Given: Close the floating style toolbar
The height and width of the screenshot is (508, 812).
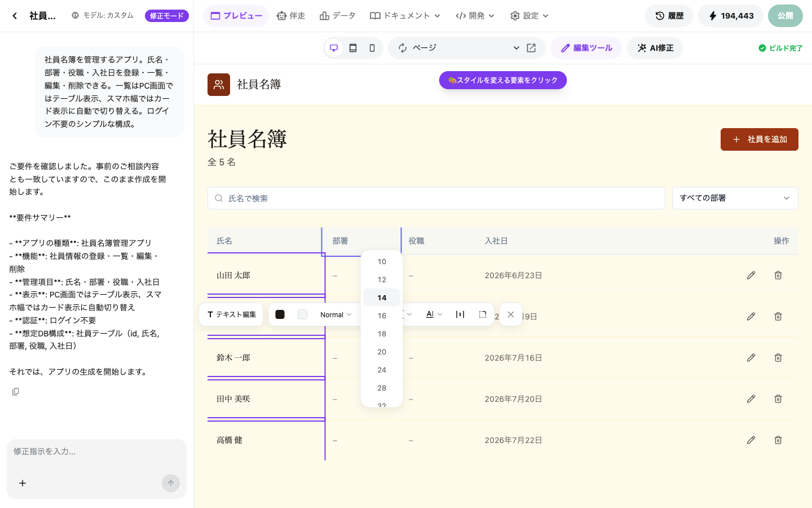Looking at the screenshot, I should point(511,314).
